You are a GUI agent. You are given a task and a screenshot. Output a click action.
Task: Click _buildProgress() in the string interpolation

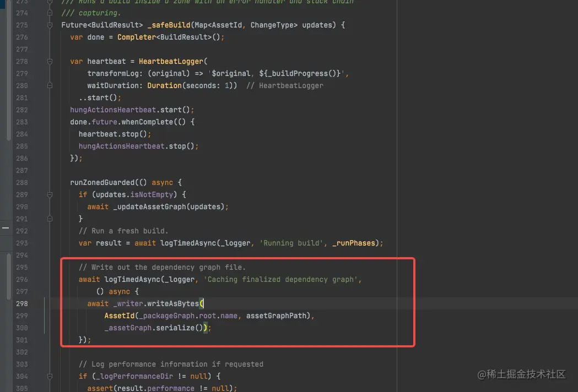tap(301, 73)
